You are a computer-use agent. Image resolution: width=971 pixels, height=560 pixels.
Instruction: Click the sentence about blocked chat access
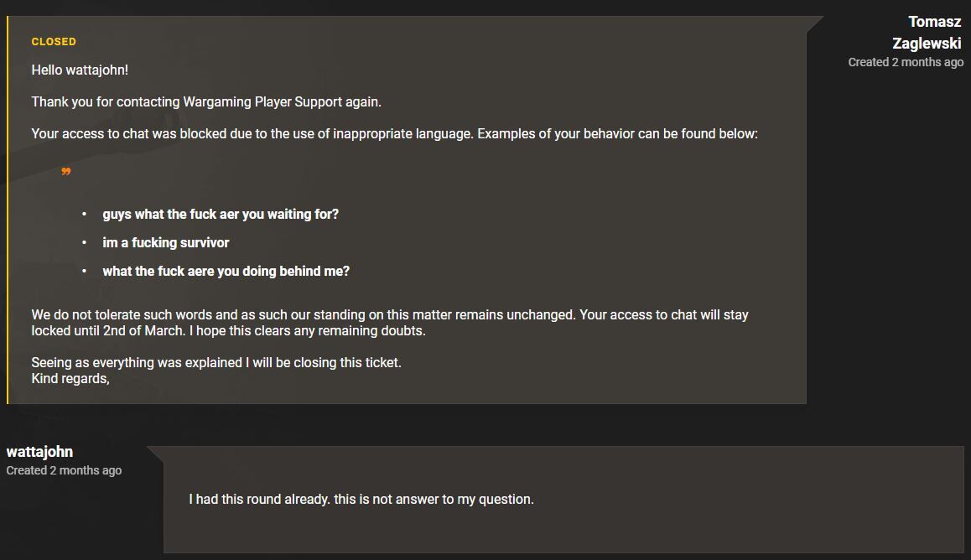click(x=394, y=133)
